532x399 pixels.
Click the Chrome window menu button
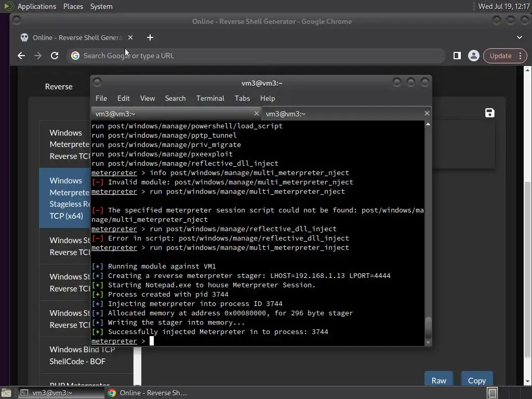click(x=16, y=20)
